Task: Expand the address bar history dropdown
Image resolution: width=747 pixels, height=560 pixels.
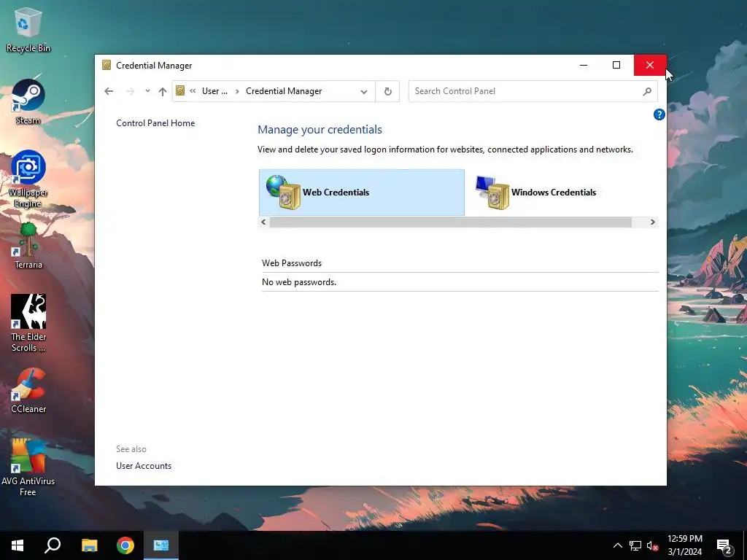Action: click(x=364, y=91)
